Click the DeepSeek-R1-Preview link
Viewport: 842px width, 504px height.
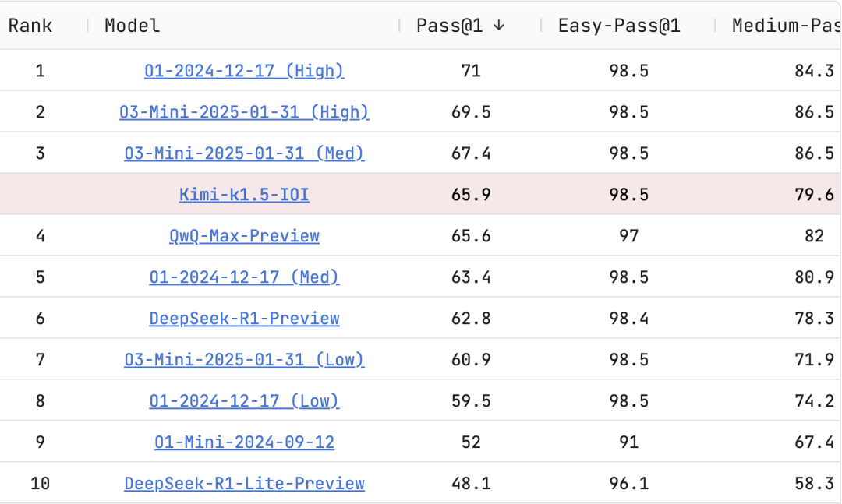click(244, 318)
